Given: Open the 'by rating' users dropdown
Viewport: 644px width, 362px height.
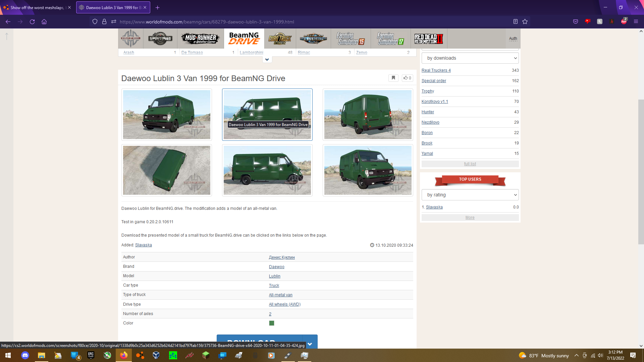Looking at the screenshot, I should (470, 195).
